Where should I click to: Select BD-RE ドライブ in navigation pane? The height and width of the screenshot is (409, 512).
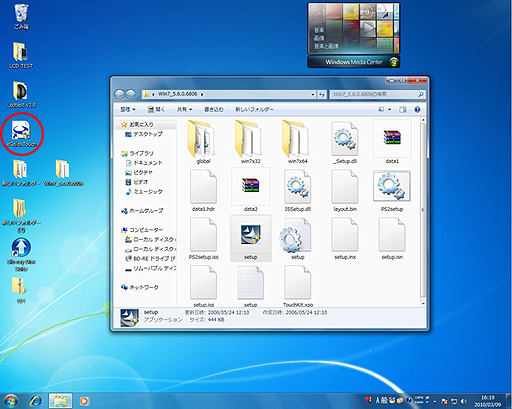pos(150,258)
